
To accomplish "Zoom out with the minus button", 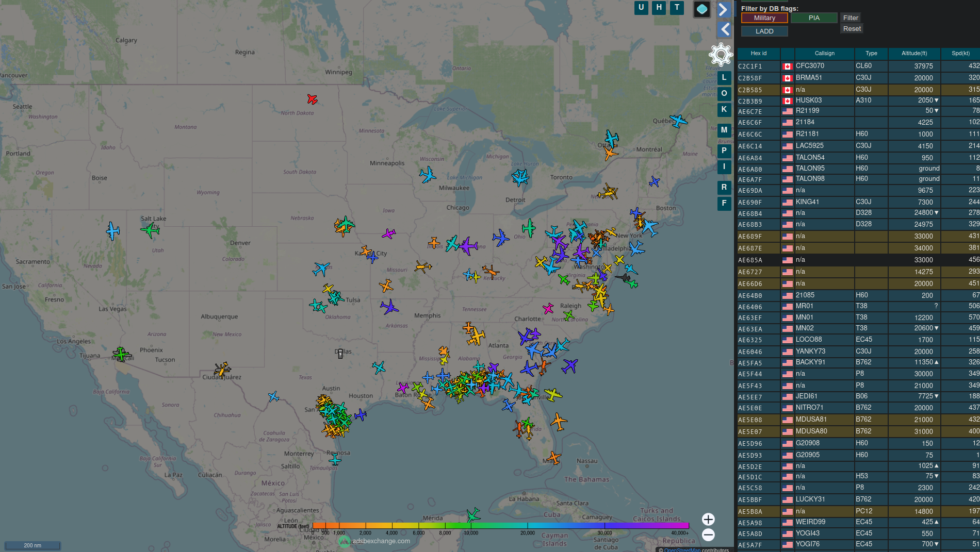I will click(708, 535).
